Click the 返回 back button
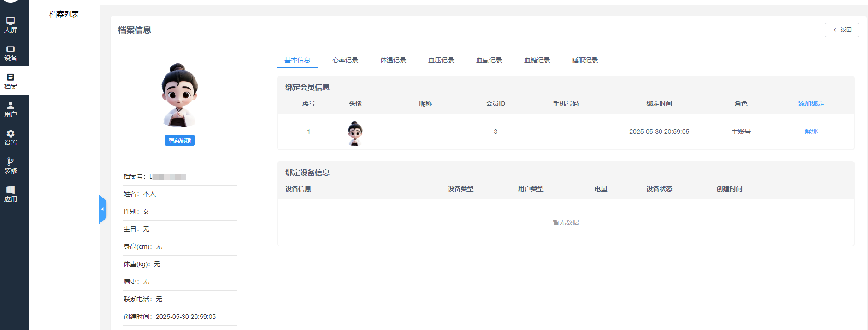868x330 pixels. [842, 30]
